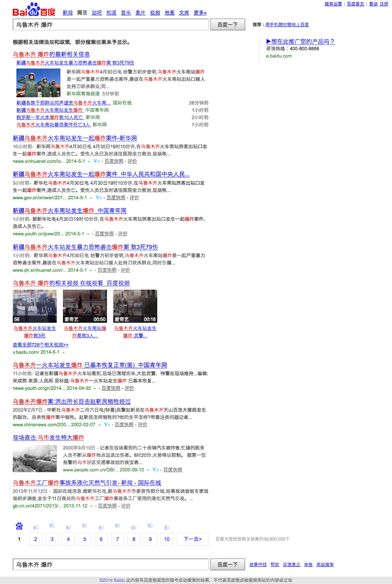Click the top 百度一下 search button
Viewport: 392px width, 584px height.
pyautogui.click(x=228, y=24)
